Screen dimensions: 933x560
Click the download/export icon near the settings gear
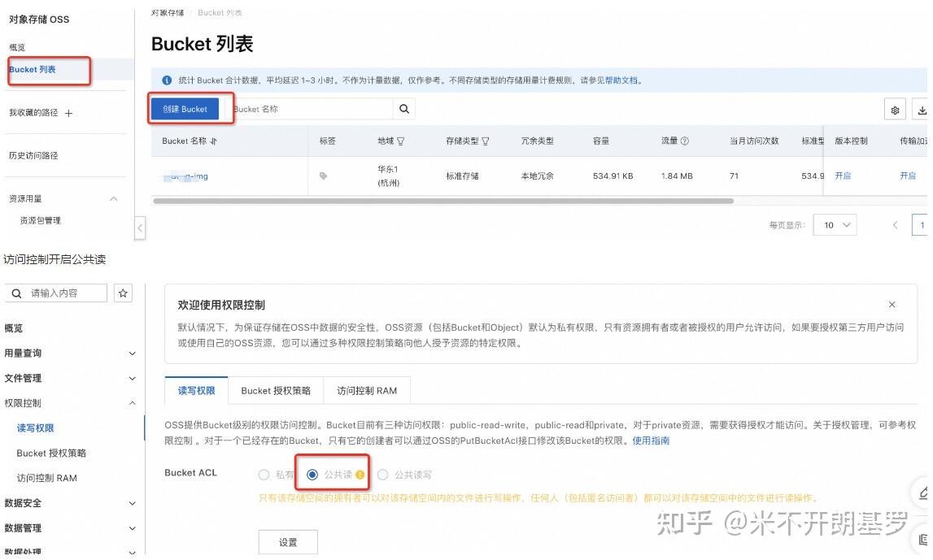coord(923,111)
